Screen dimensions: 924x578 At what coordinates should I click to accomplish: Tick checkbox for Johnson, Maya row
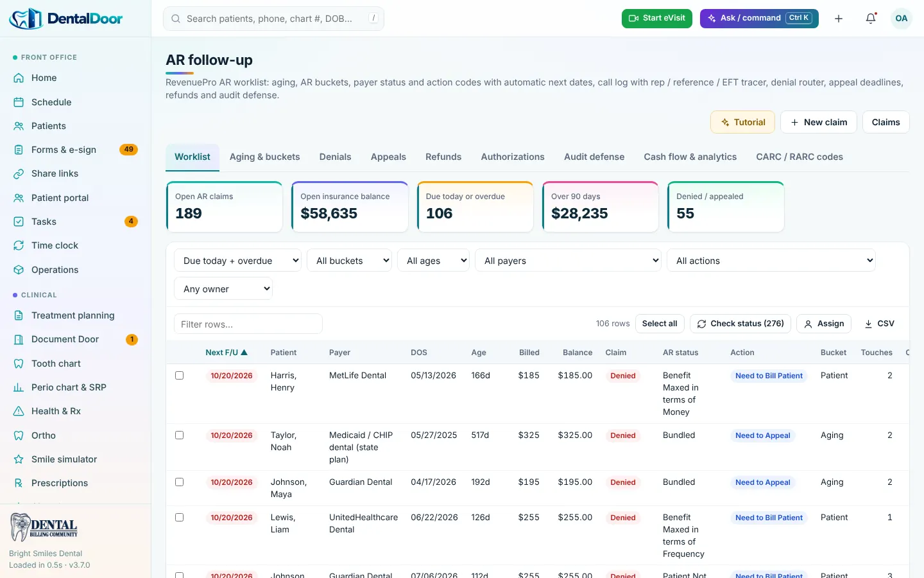[x=180, y=482]
